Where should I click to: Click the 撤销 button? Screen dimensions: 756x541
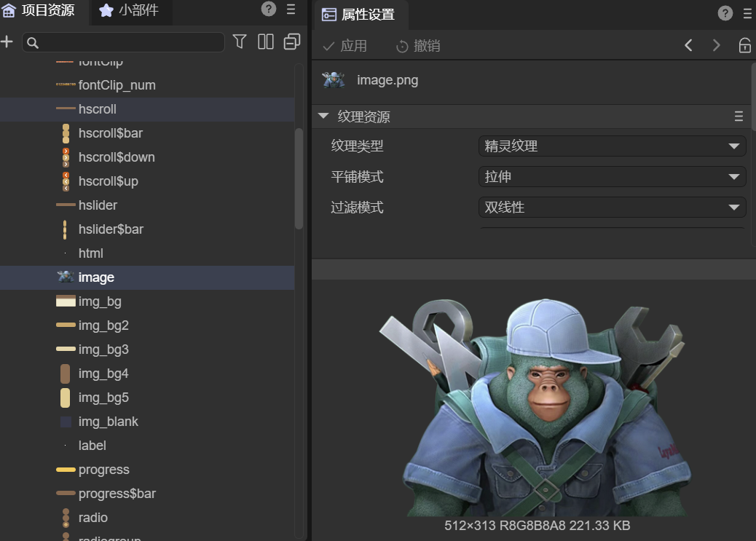click(418, 46)
